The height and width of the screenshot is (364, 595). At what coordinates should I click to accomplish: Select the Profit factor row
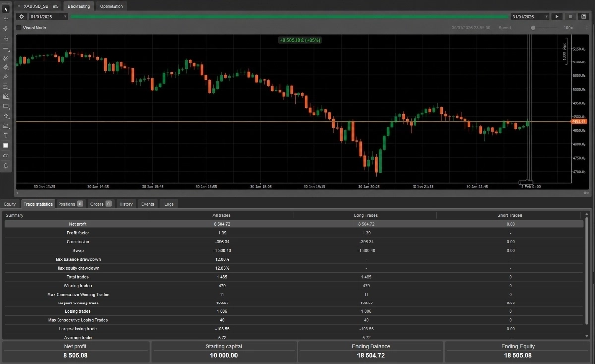pos(295,233)
